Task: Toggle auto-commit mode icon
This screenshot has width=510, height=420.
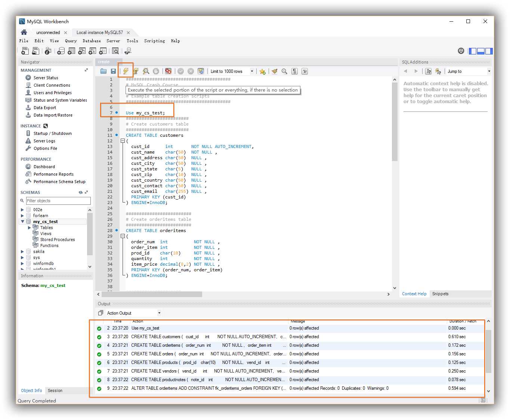Action: pos(201,71)
